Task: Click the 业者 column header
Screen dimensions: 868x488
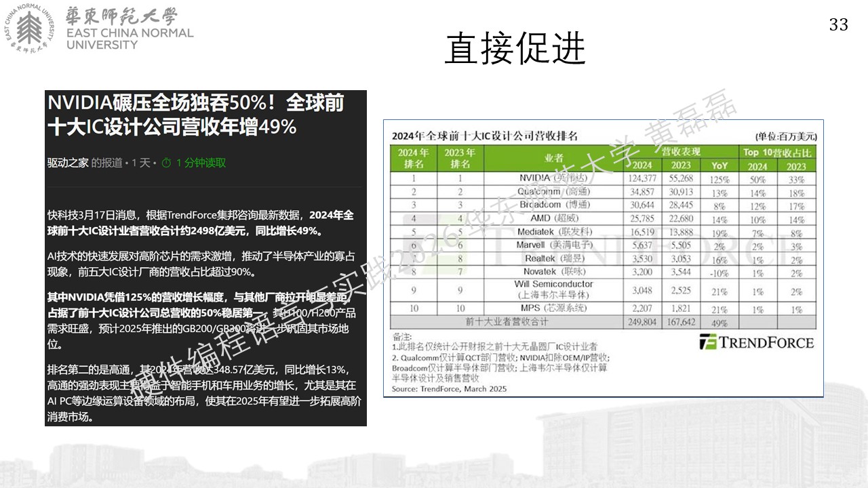Action: (x=553, y=159)
